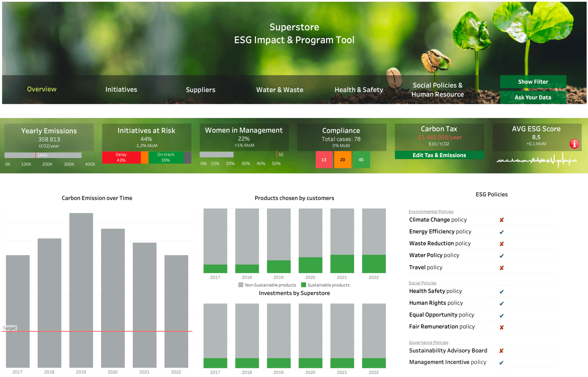Click the X icon for Waste Reduction policy
The width and height of the screenshot is (588, 377).
click(502, 244)
